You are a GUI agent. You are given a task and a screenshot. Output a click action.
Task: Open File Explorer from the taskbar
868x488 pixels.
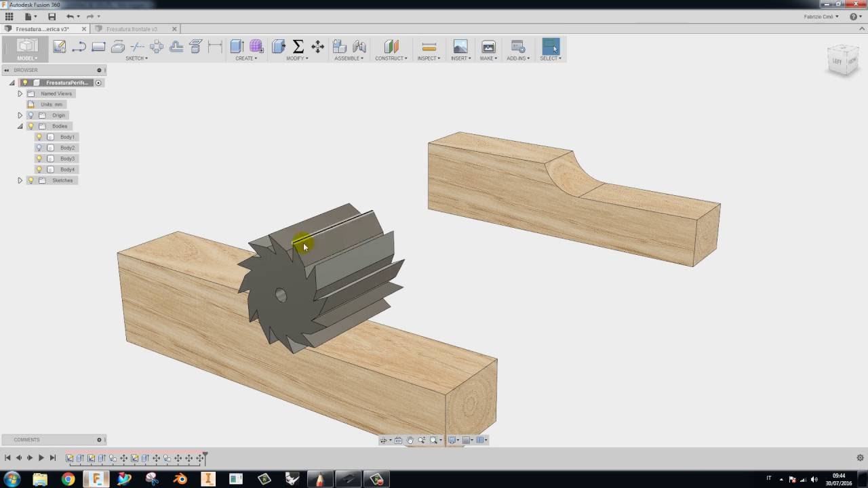pos(40,479)
